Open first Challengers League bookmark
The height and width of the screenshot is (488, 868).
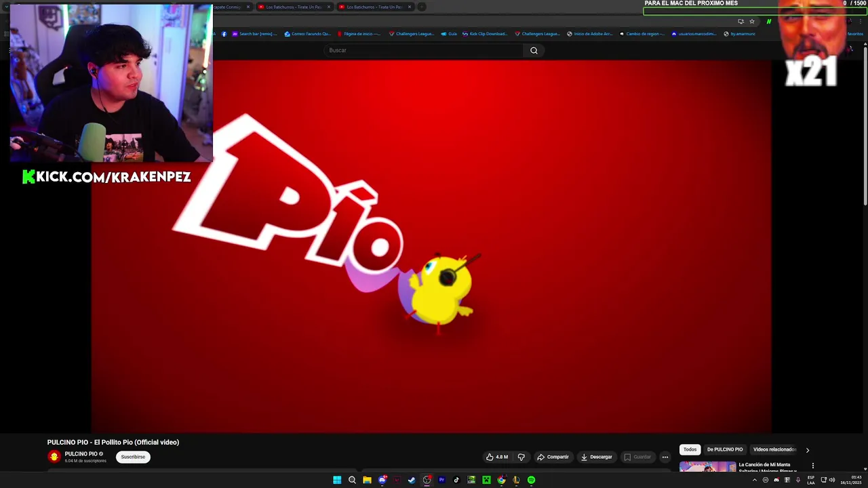[412, 34]
